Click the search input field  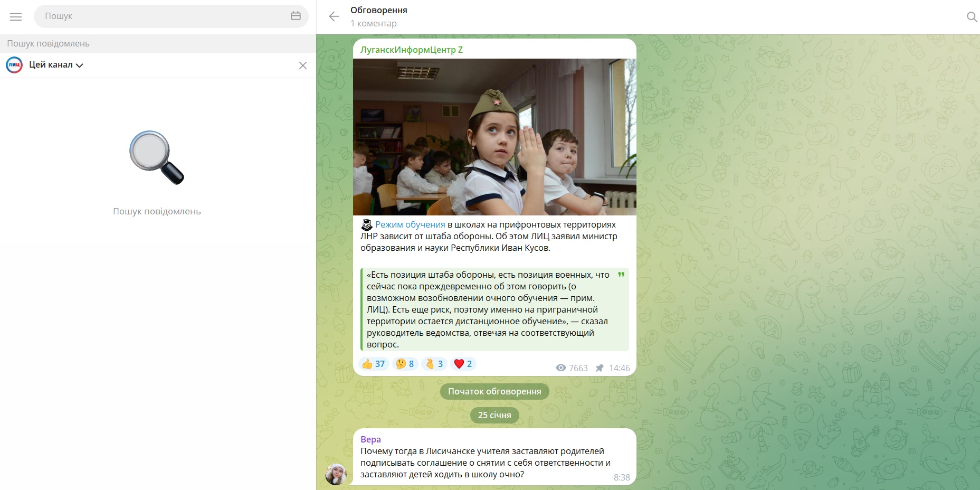pyautogui.click(x=171, y=16)
